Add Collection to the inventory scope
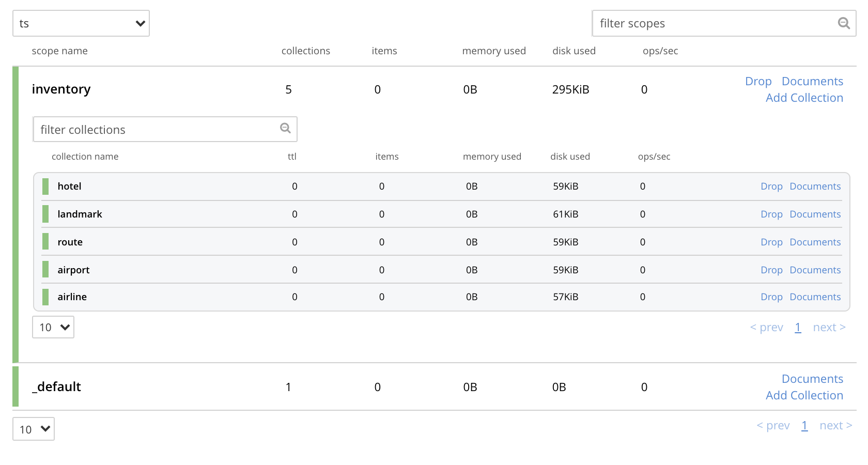This screenshot has width=868, height=465. [804, 98]
